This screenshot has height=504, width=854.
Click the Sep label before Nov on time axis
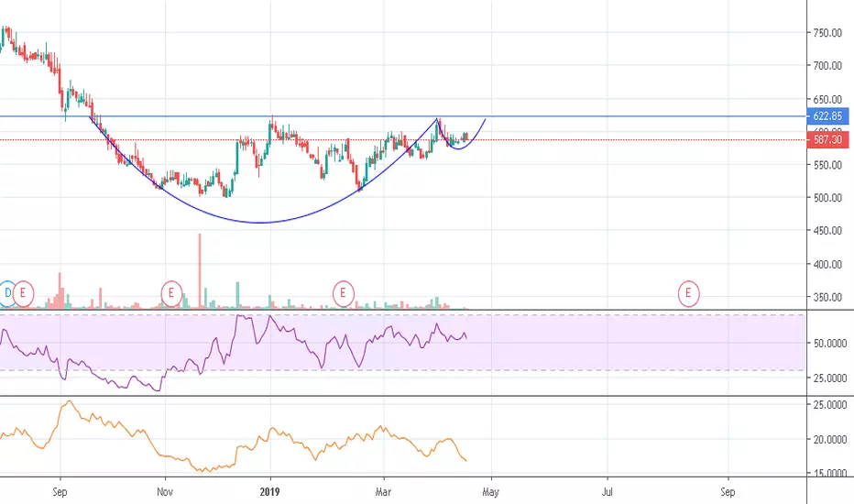[60, 492]
